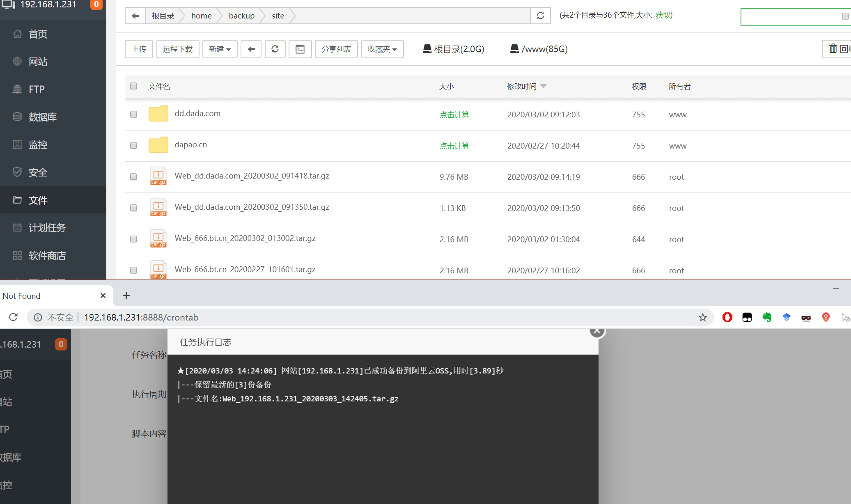The height and width of the screenshot is (504, 851).
Task: Expand the 新建 dropdown
Action: coord(220,49)
